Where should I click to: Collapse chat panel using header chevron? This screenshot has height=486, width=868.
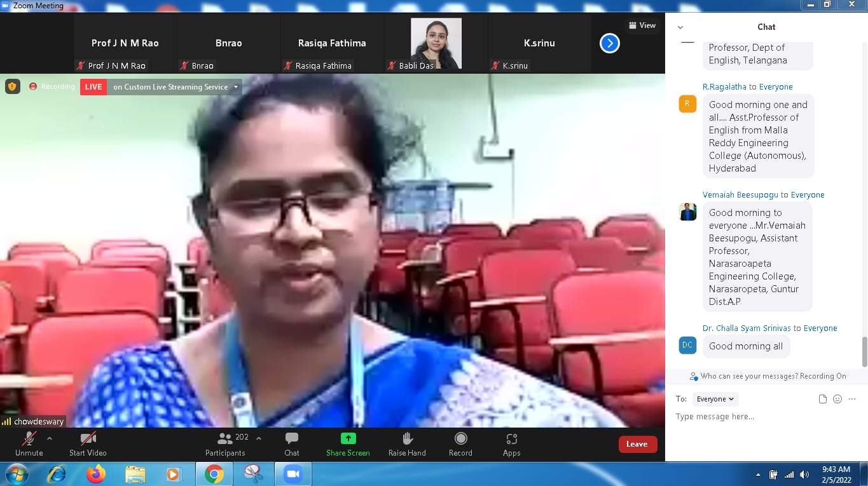pyautogui.click(x=680, y=27)
